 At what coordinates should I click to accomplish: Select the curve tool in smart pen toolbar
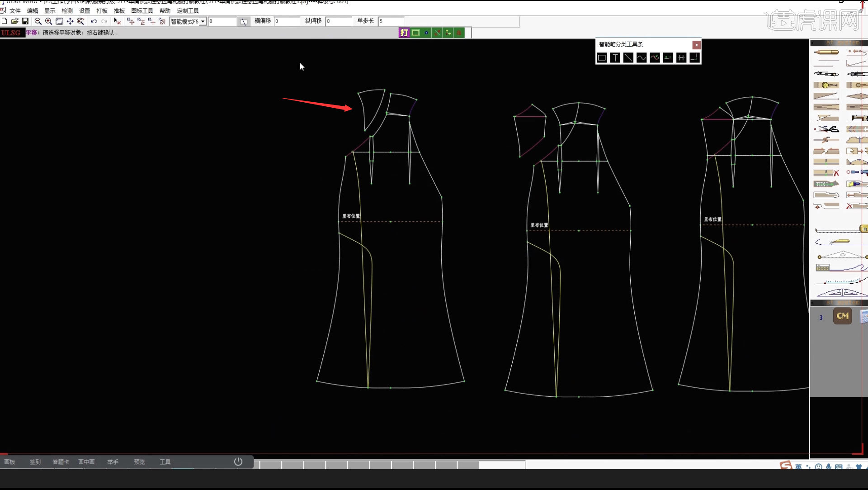tap(641, 57)
